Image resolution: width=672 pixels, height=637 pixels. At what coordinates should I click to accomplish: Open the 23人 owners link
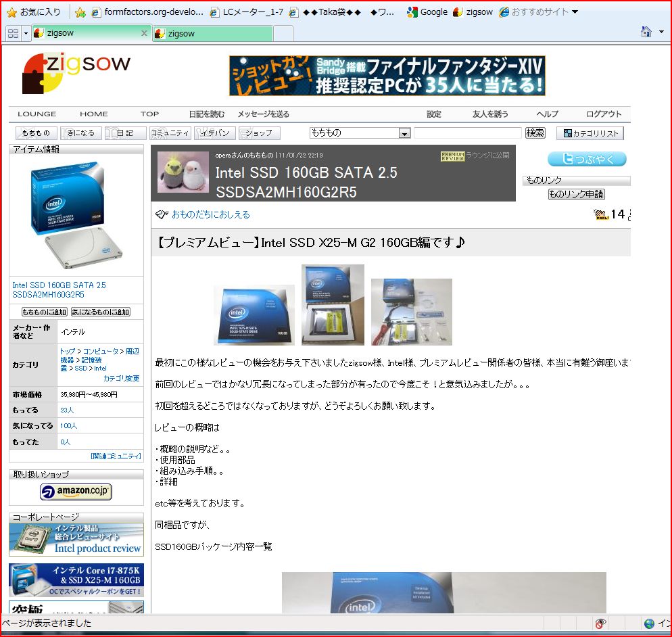(67, 410)
